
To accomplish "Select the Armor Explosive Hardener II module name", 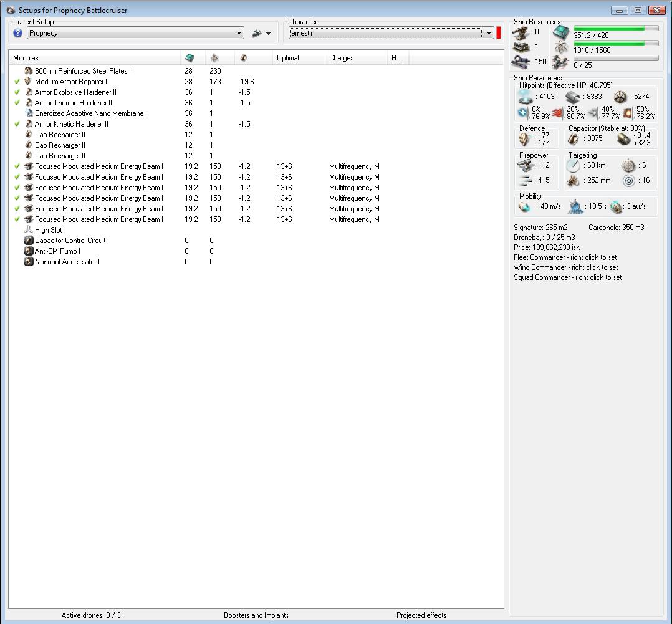I will [x=76, y=92].
